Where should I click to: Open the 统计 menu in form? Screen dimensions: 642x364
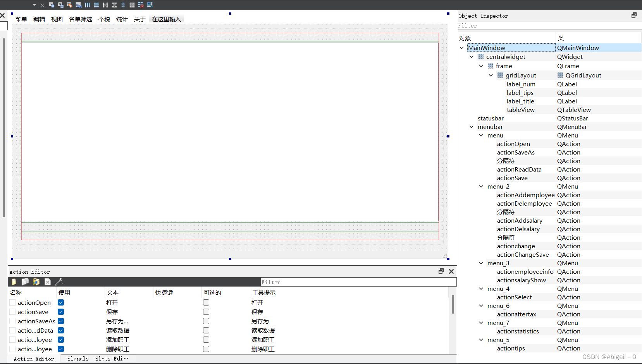click(x=122, y=19)
